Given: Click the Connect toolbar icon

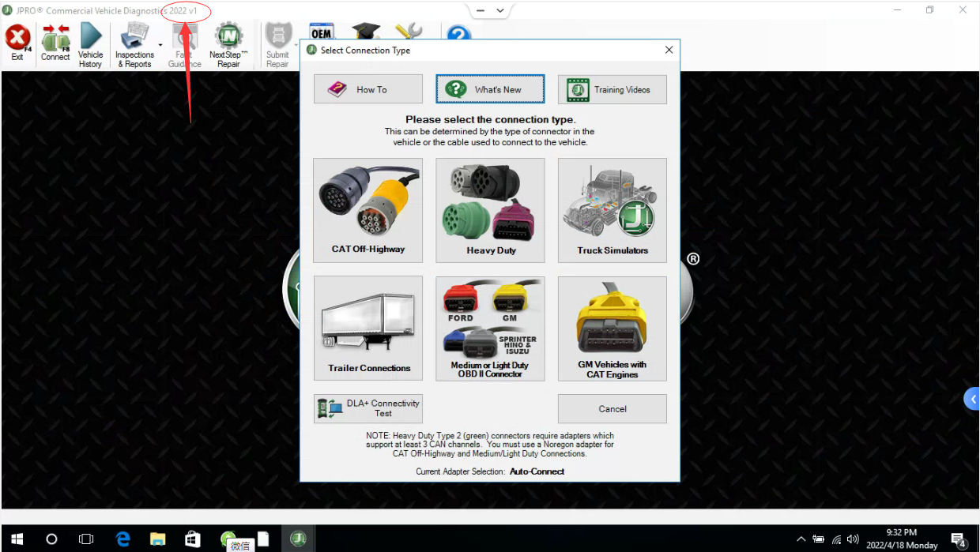Looking at the screenshot, I should 55,44.
